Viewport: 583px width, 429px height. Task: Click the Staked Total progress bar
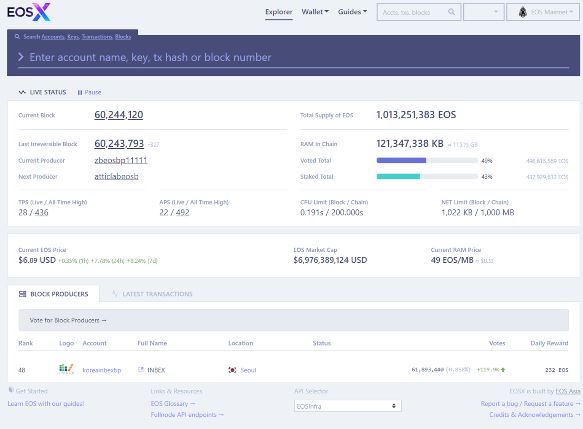point(427,177)
